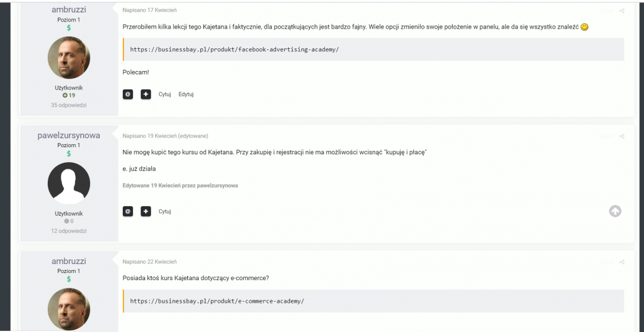Click the green reputation icon beside 19
This screenshot has height=332, width=644.
coord(65,95)
